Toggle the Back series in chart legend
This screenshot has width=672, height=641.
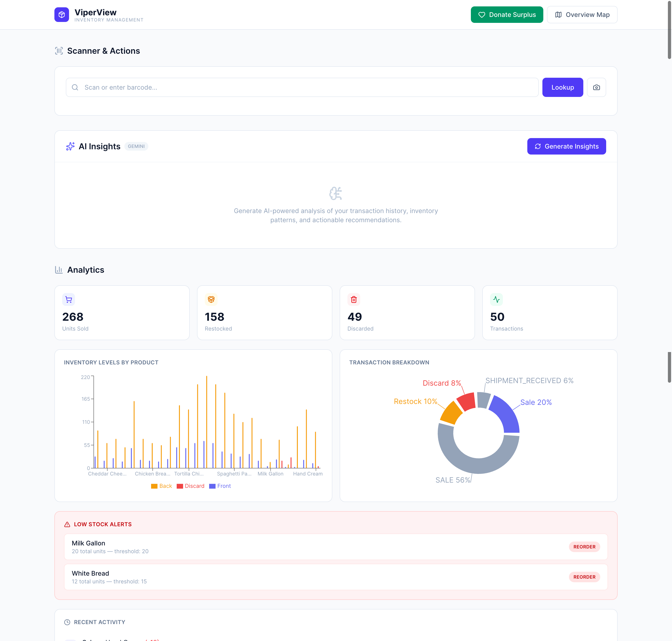162,486
